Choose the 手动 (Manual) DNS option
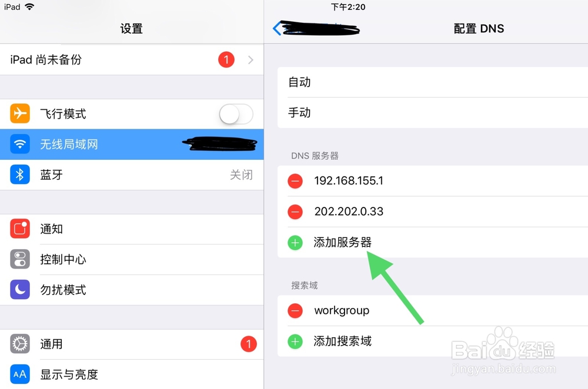The image size is (588, 389). click(x=433, y=112)
